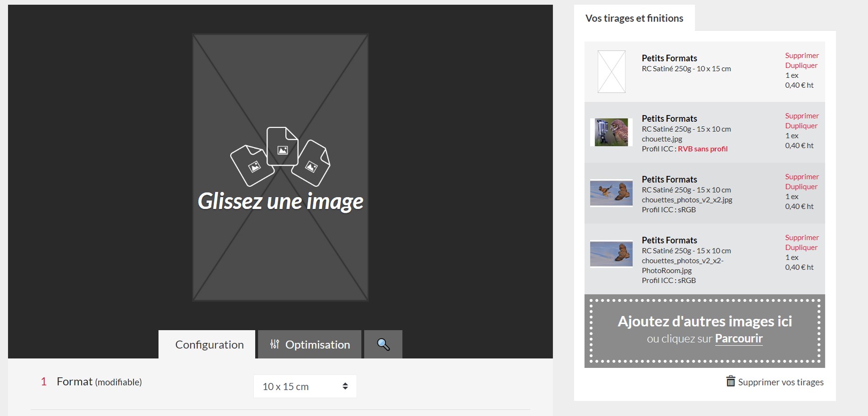Select the PhotoRoom single owl thumbnail
868x416 pixels.
point(611,254)
